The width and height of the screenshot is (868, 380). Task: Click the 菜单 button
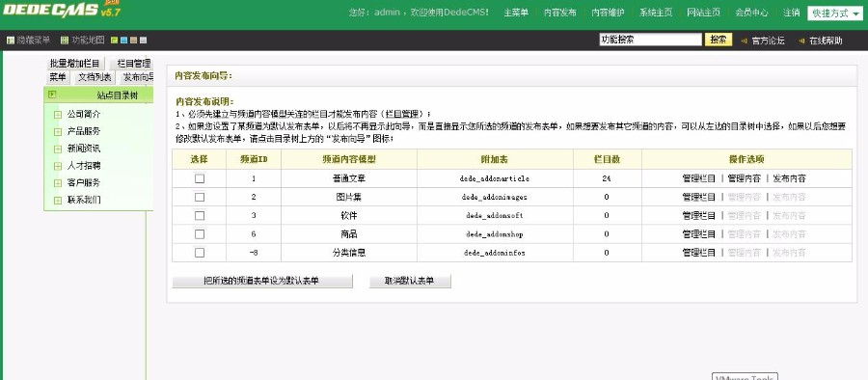58,77
